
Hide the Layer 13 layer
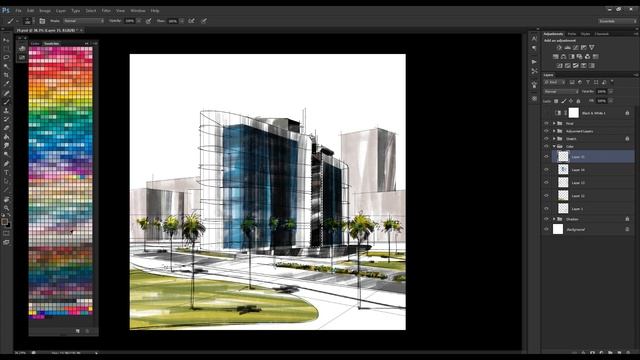pyautogui.click(x=547, y=183)
